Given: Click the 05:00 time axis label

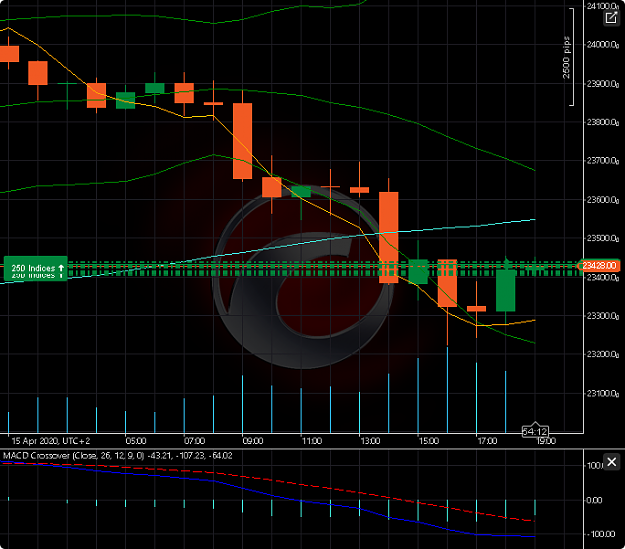Looking at the screenshot, I should tap(136, 441).
